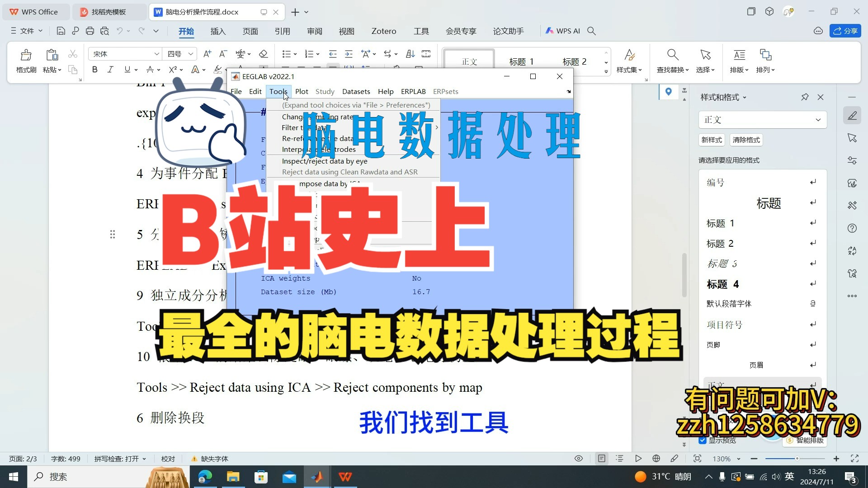Click the decrease indent icon
Viewport: 868px width, 488px height.
pyautogui.click(x=333, y=54)
